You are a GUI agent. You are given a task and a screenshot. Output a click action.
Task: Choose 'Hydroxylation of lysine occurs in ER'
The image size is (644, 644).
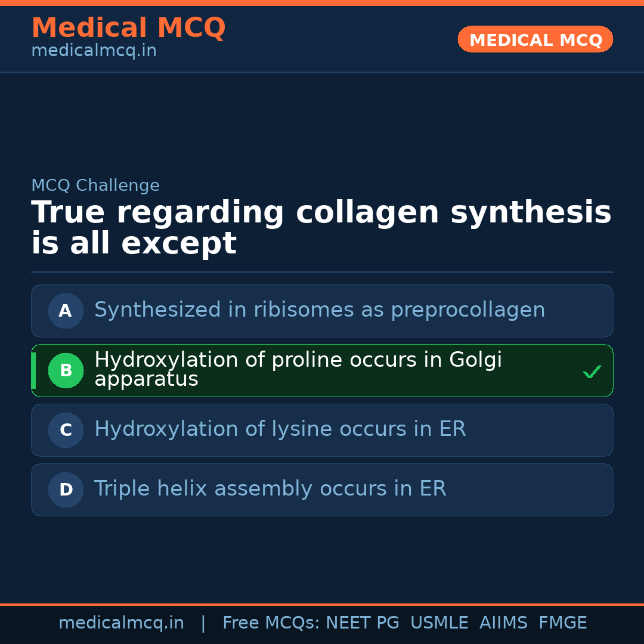pos(280,430)
